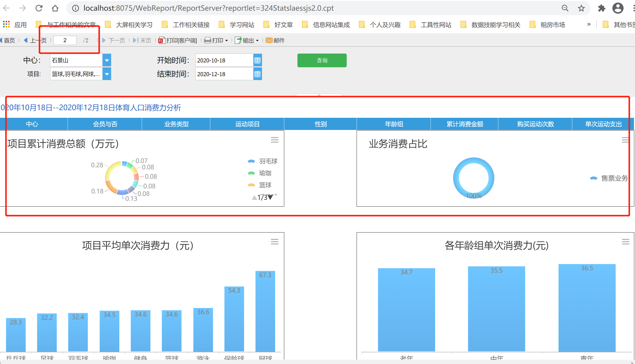
Task: Show more bookmarks chevron
Action: [589, 24]
